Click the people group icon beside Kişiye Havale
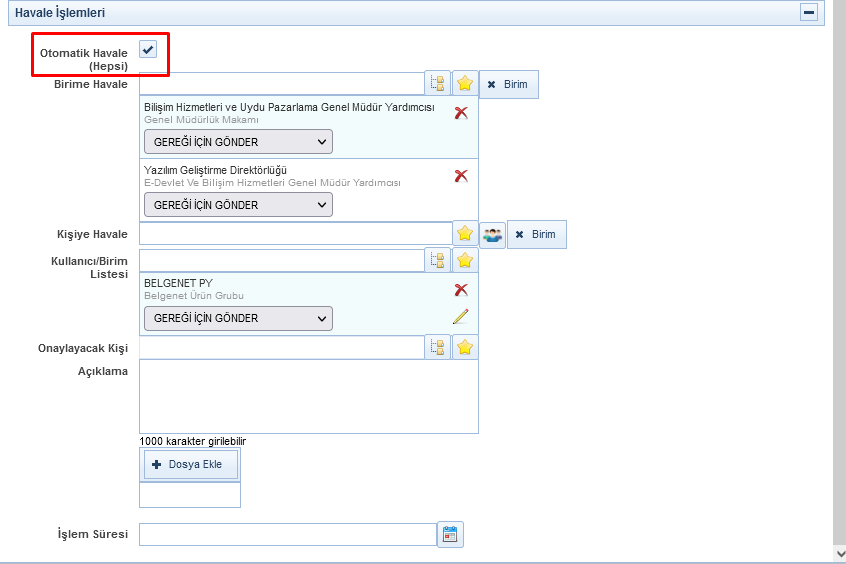Screen dimensions: 846x564 point(492,234)
